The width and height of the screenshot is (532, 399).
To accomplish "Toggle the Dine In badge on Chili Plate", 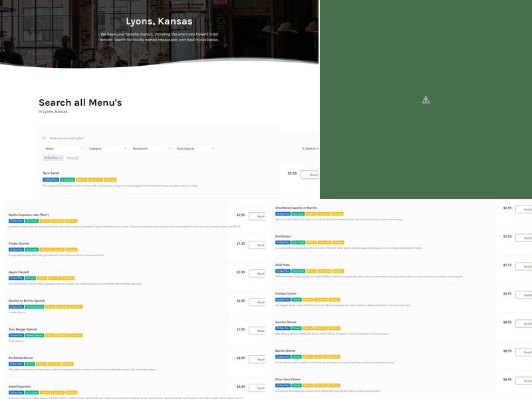I will 311,270.
